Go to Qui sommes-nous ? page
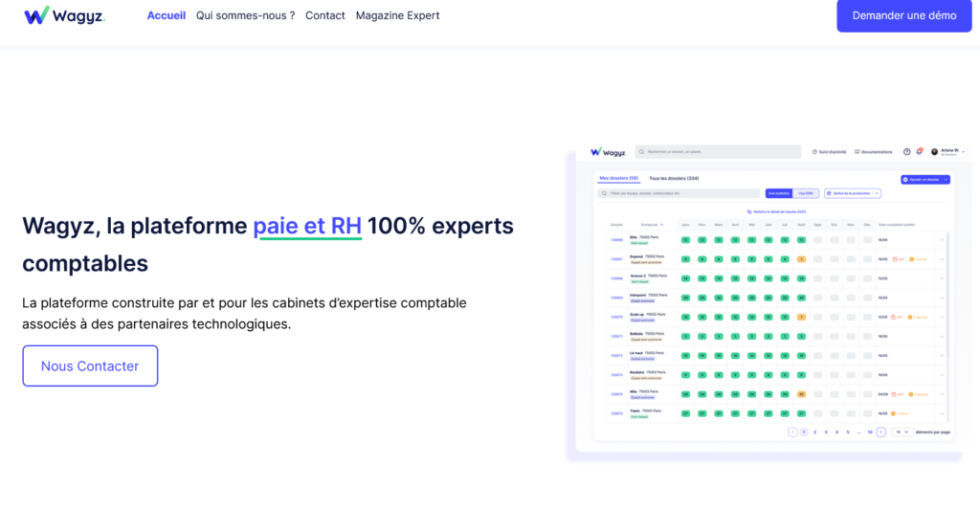Image resolution: width=980 pixels, height=508 pixels. (246, 15)
